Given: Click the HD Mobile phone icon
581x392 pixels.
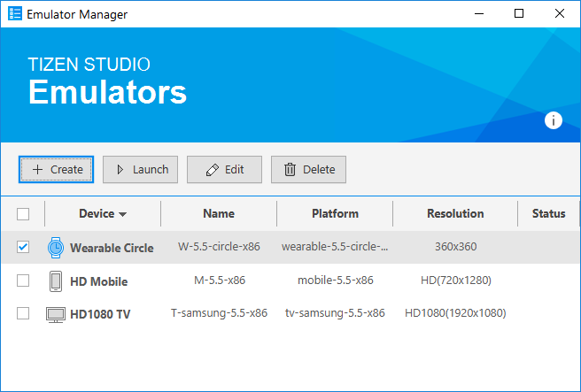Looking at the screenshot, I should click(56, 281).
